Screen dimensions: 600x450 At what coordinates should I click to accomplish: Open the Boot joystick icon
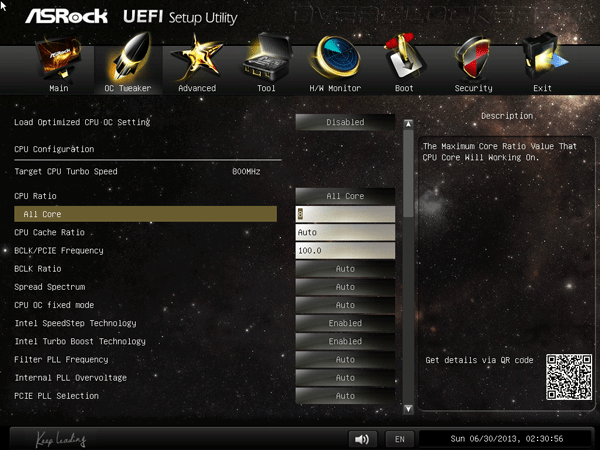pyautogui.click(x=404, y=57)
